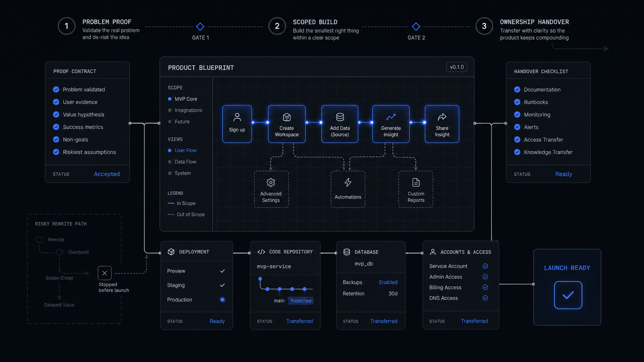Click the Retention 30d value
Image resolution: width=644 pixels, height=362 pixels.
pyautogui.click(x=393, y=294)
